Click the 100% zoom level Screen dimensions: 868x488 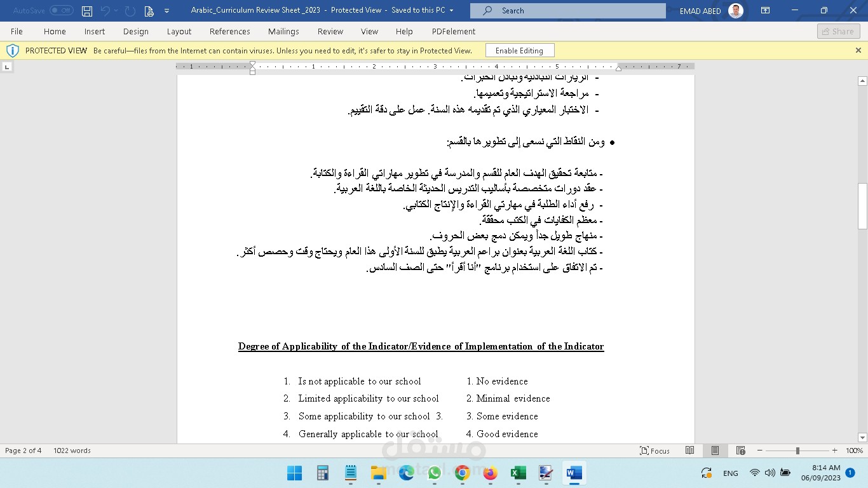tap(854, 451)
